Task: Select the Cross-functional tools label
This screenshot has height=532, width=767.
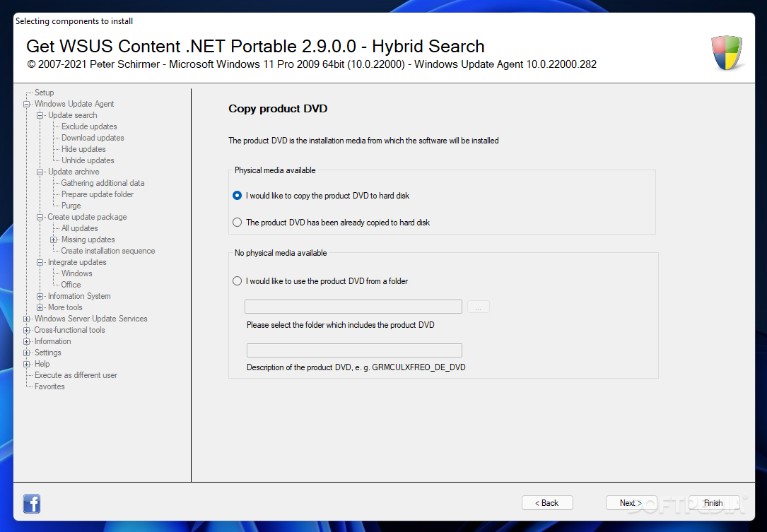Action: [69, 330]
